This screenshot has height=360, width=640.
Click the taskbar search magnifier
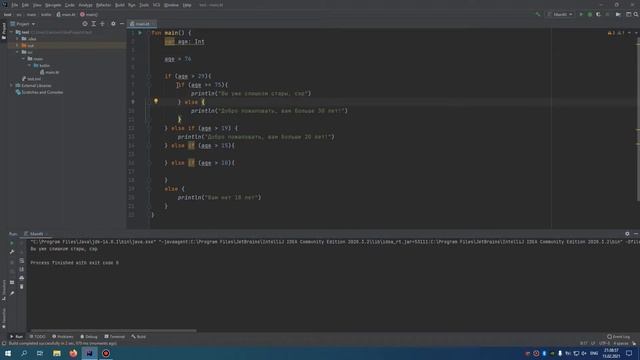click(x=24, y=353)
